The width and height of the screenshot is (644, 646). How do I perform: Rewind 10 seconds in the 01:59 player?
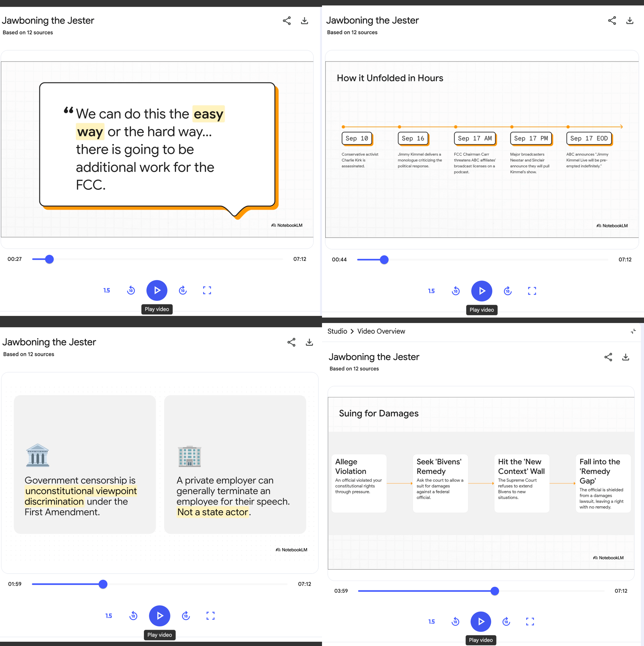(x=133, y=616)
